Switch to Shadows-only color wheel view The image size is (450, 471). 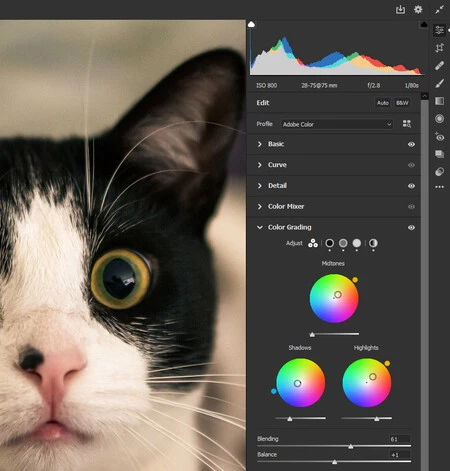pyautogui.click(x=329, y=243)
